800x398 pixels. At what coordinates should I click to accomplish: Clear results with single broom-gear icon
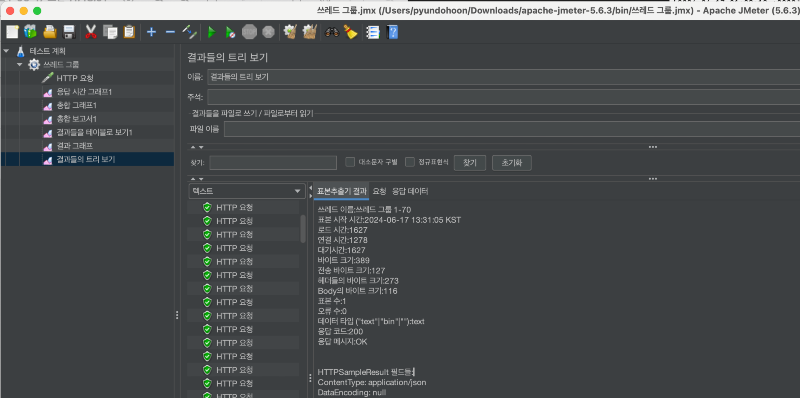pyautogui.click(x=290, y=32)
